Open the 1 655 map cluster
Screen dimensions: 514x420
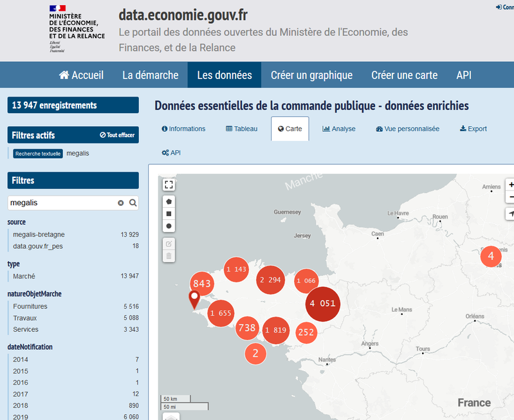click(221, 313)
